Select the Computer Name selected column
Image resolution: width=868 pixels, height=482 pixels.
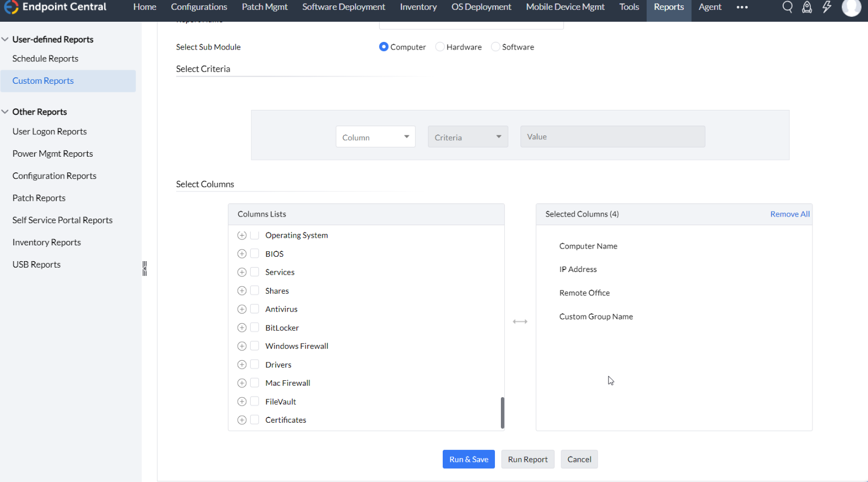[x=588, y=246]
